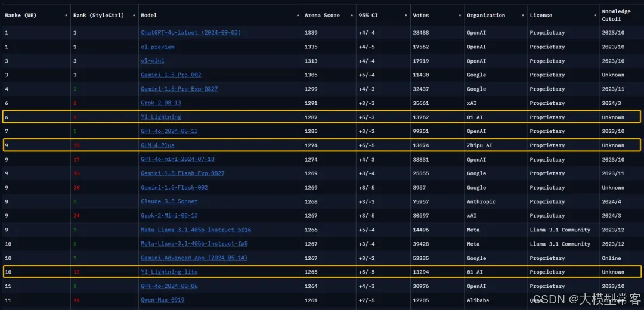The height and width of the screenshot is (310, 644).
Task: Sort by Arena Score arrow
Action: point(352,15)
